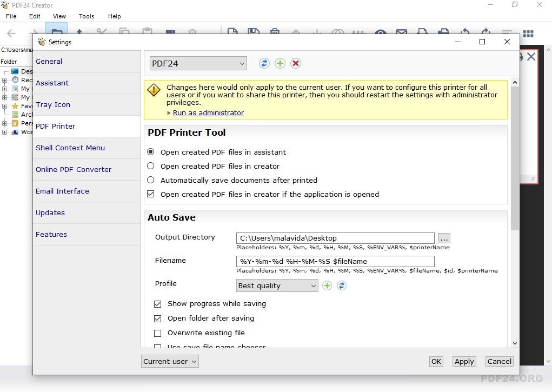Click the highlighted folder icon in Creator toolbar
Image resolution: width=552 pixels, height=392 pixels.
(56, 30)
